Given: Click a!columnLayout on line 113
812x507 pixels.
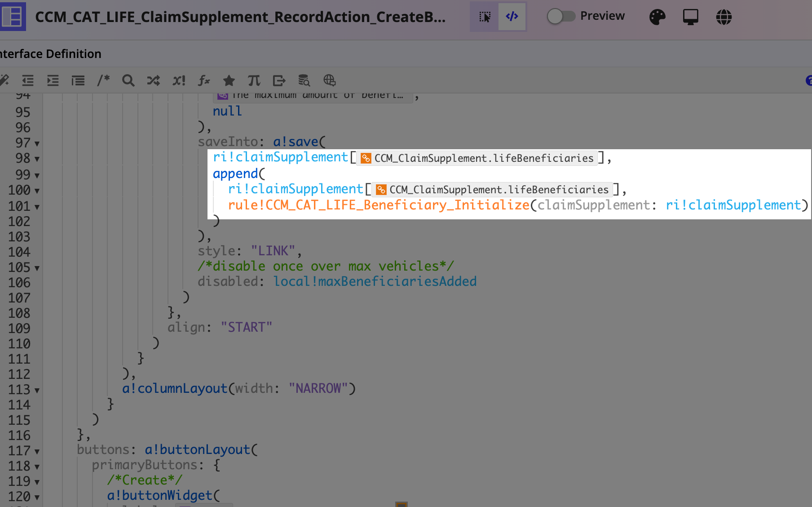Looking at the screenshot, I should [x=175, y=388].
